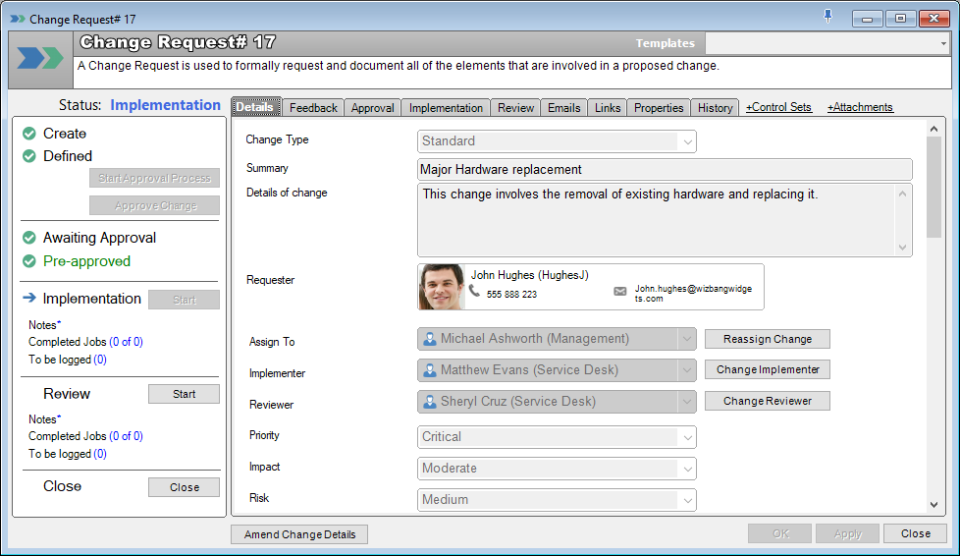Switch to the Emails tab
The height and width of the screenshot is (556, 960).
tap(564, 108)
